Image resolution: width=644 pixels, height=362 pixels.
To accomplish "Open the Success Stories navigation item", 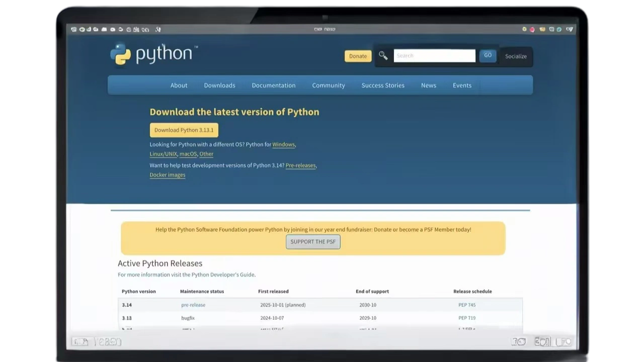I will tap(383, 85).
